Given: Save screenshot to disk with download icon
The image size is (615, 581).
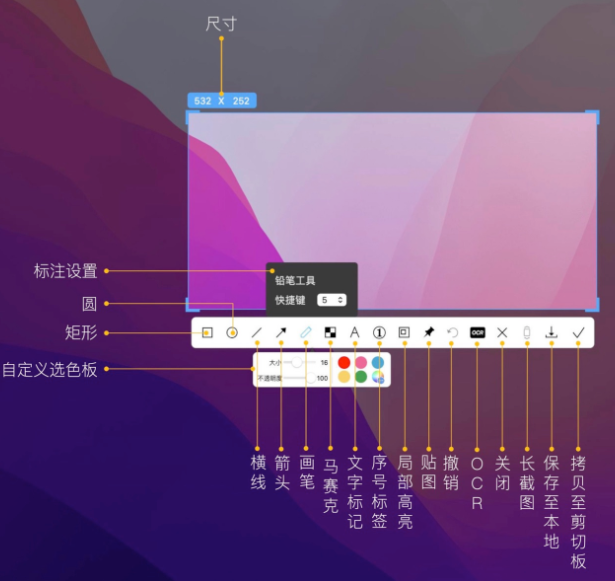Looking at the screenshot, I should tap(551, 333).
